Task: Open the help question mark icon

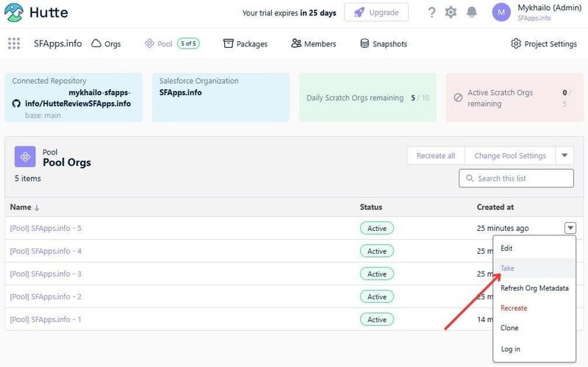Action: tap(431, 13)
